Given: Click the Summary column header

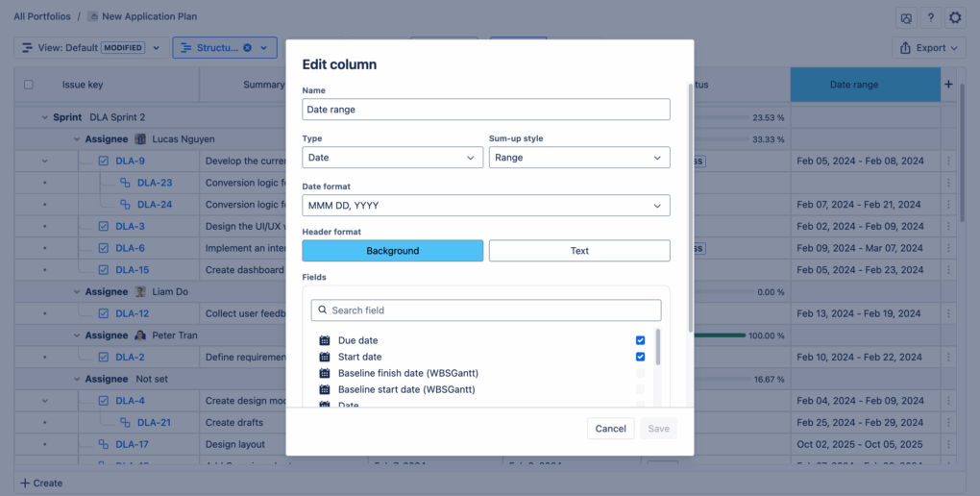Looking at the screenshot, I should click(x=264, y=85).
